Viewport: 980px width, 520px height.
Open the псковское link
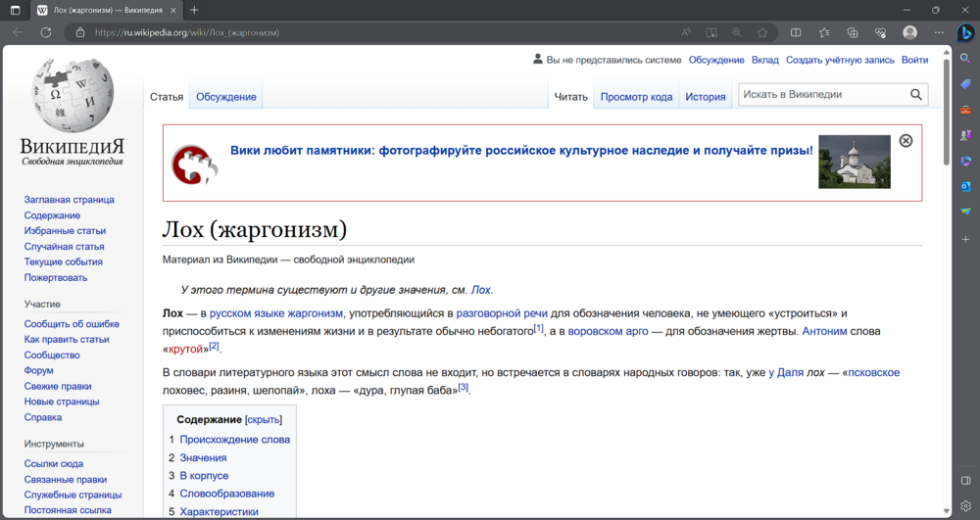pyautogui.click(x=874, y=373)
